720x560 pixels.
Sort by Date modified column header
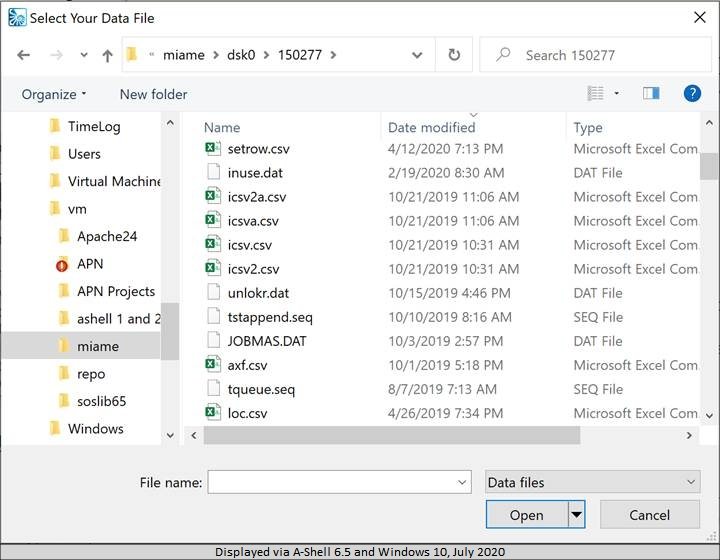coord(432,127)
